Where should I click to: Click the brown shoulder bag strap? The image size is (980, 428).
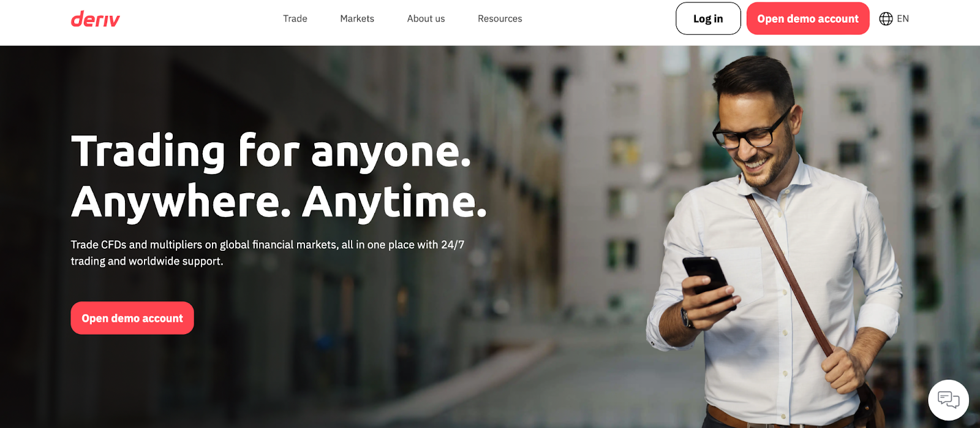(x=790, y=276)
